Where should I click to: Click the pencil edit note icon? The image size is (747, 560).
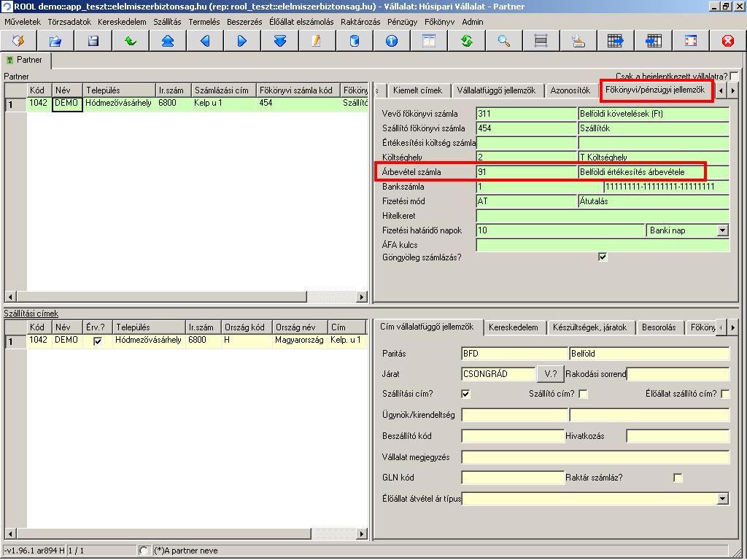tap(317, 41)
